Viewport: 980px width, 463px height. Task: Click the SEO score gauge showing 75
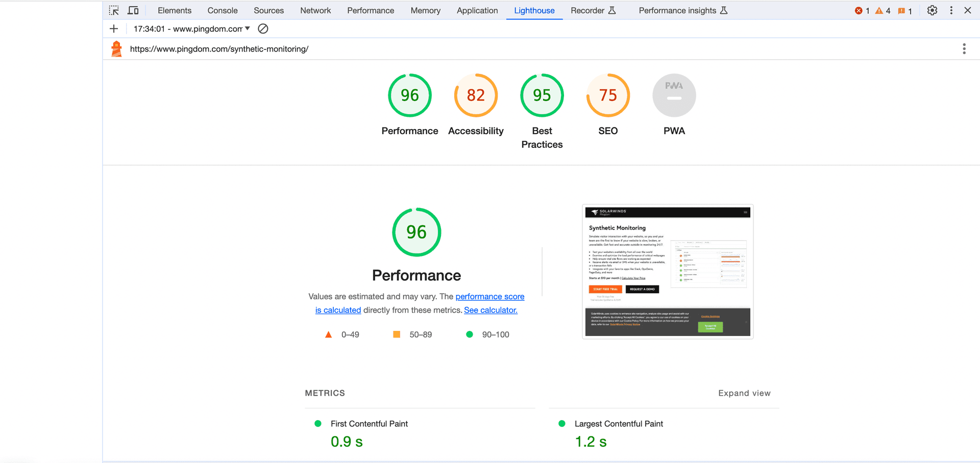coord(608,96)
